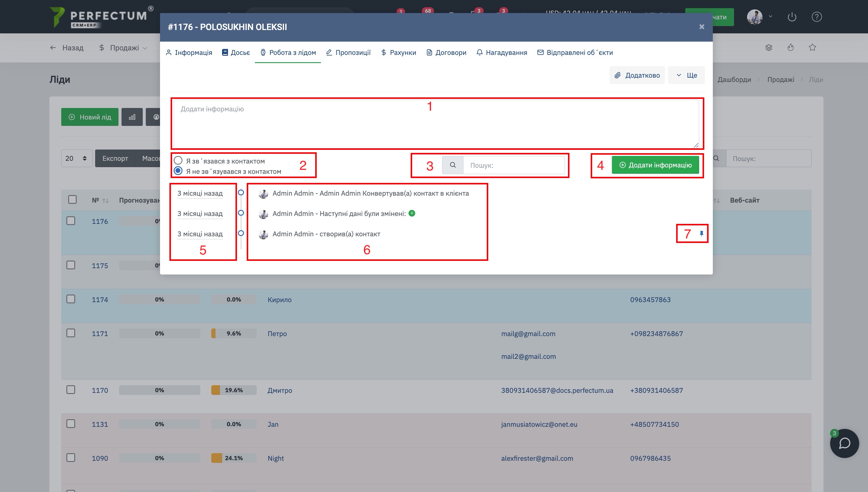The width and height of the screenshot is (868, 492).
Task: Click the Додатково attachment button
Action: point(637,75)
